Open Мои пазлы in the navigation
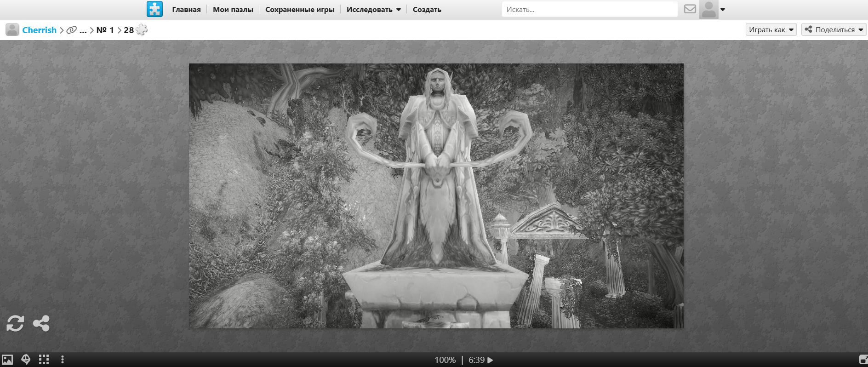The height and width of the screenshot is (367, 868). click(233, 10)
